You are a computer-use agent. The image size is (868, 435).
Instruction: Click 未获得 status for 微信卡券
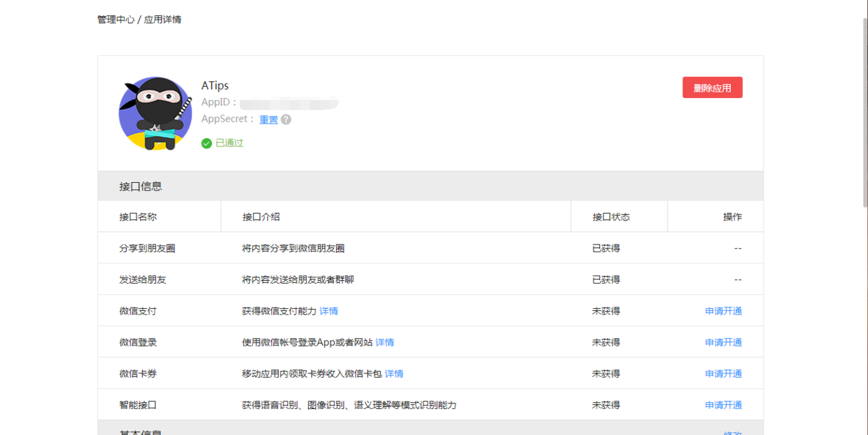[x=606, y=374]
